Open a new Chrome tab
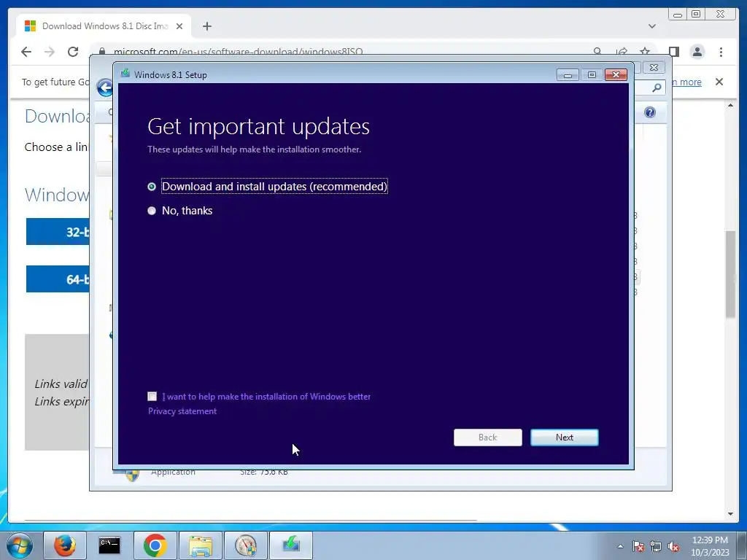 click(206, 26)
